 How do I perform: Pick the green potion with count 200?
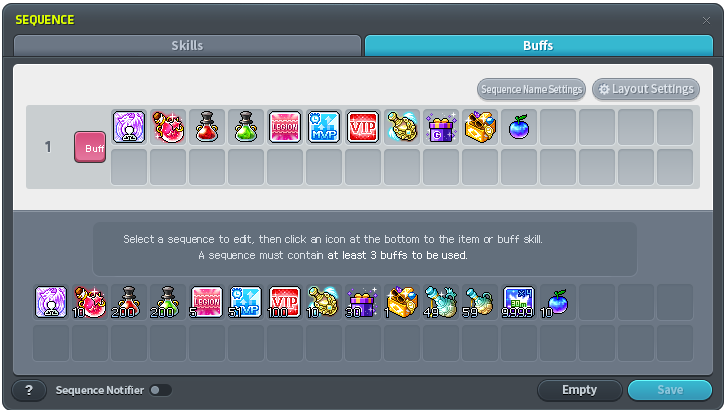[168, 302]
